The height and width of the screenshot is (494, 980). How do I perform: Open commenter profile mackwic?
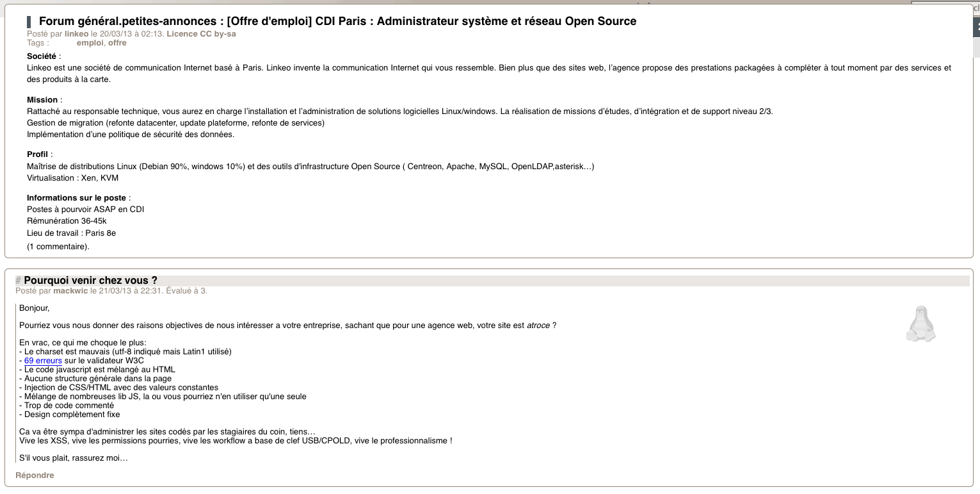click(x=70, y=291)
